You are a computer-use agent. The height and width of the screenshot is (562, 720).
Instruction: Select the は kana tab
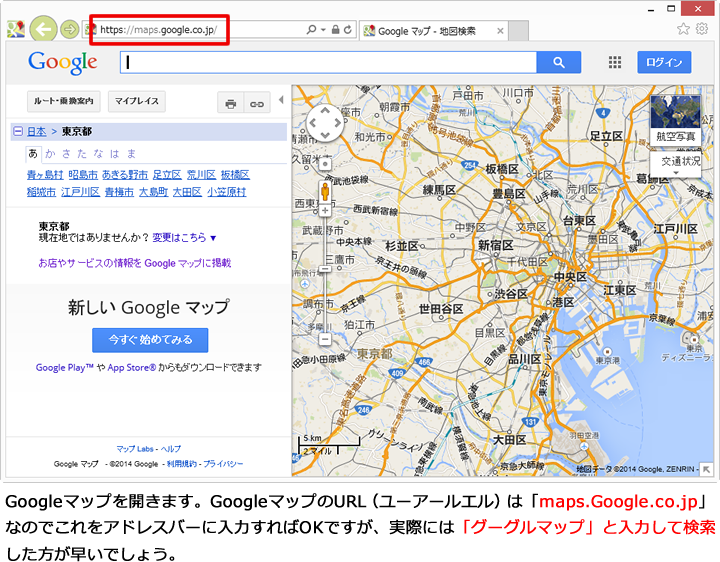pos(114,154)
